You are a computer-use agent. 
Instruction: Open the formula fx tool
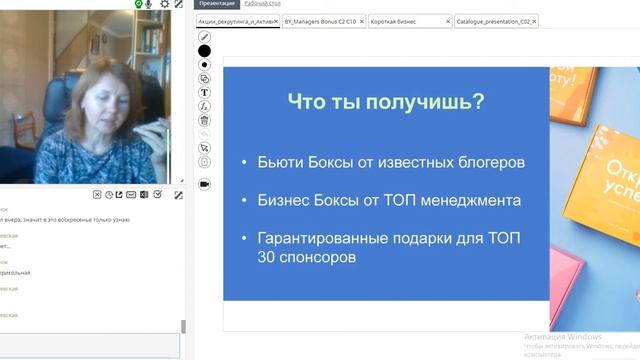[204, 107]
